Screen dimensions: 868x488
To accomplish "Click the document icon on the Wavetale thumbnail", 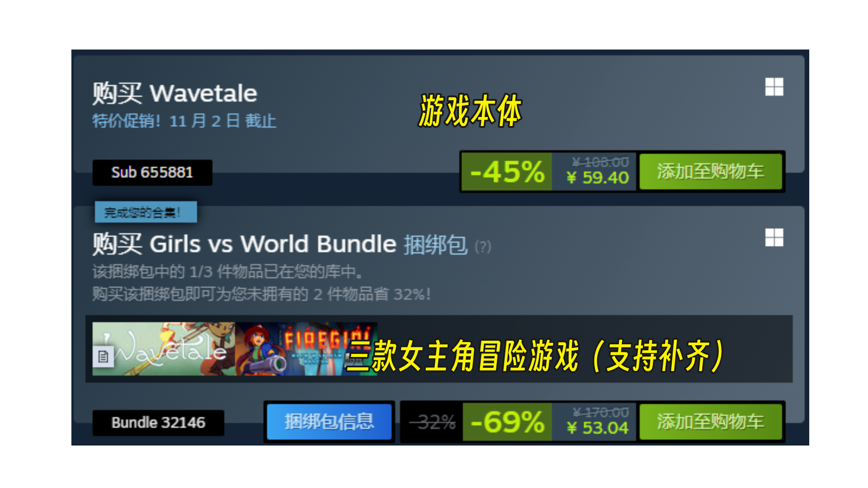I will click(x=103, y=357).
